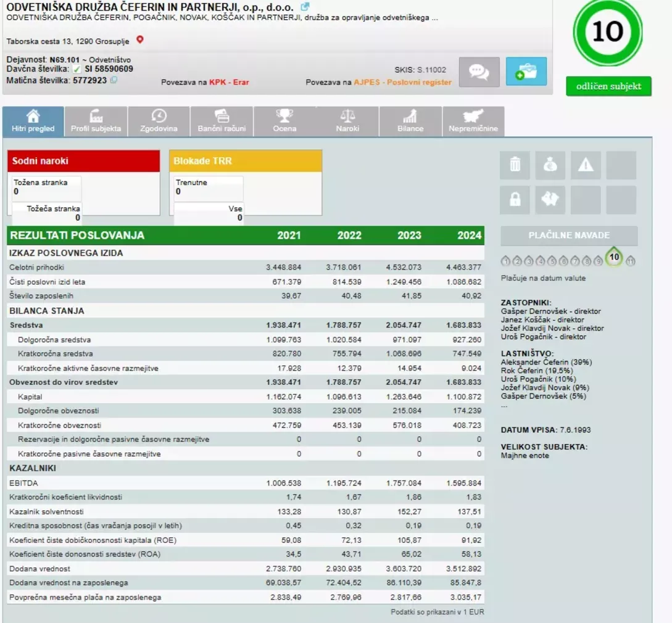Click the euro money bag icon
The height and width of the screenshot is (623, 672).
550,165
